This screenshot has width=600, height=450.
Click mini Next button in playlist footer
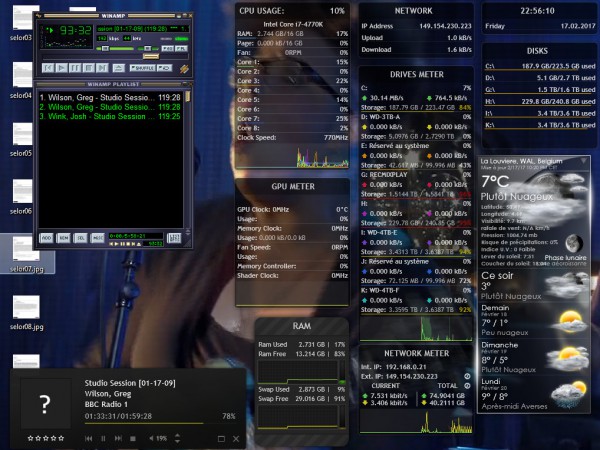(134, 244)
